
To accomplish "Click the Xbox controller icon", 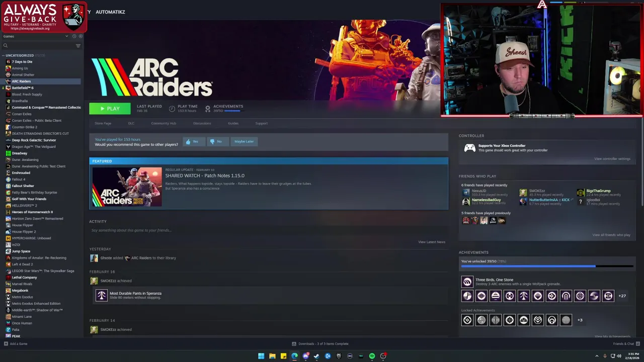I will click(x=469, y=148).
